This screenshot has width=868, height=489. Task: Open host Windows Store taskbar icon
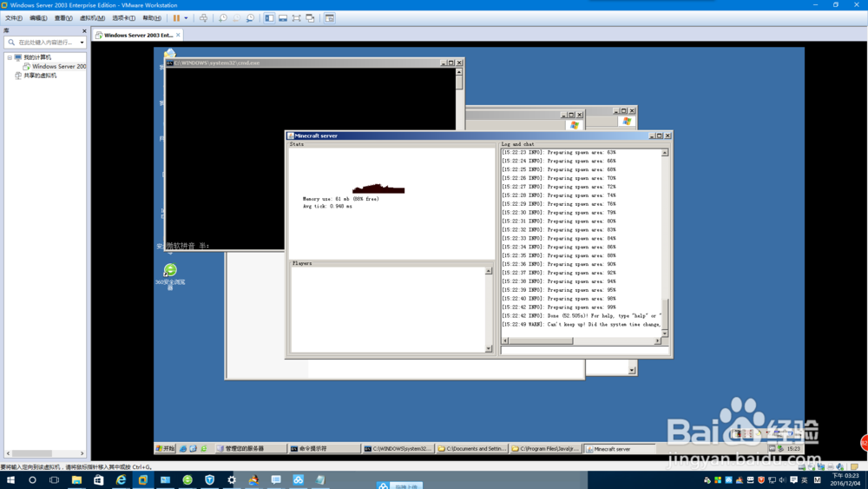pos(99,480)
